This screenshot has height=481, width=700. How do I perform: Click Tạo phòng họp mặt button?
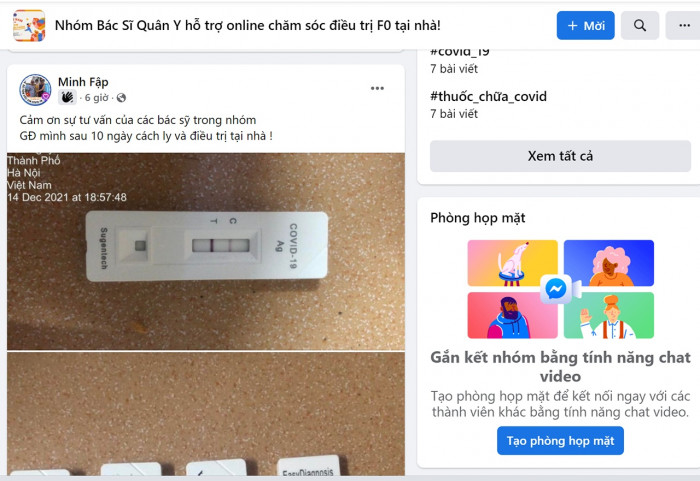[560, 441]
